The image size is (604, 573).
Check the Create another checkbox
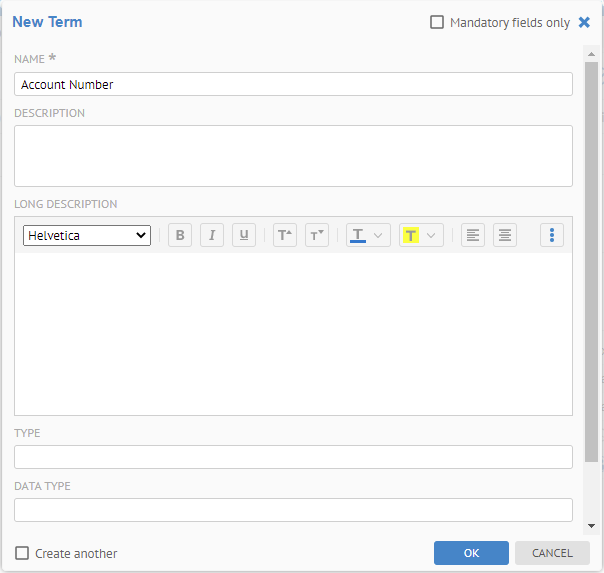click(x=22, y=553)
